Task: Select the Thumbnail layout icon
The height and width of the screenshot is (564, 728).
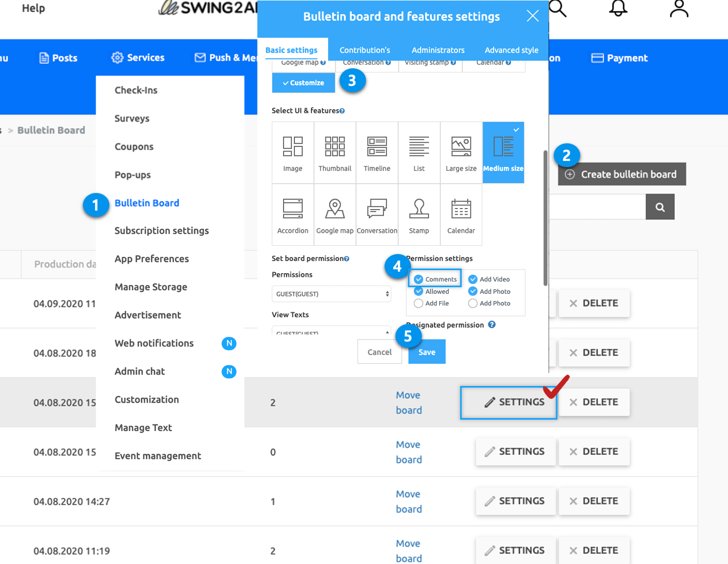Action: (335, 153)
